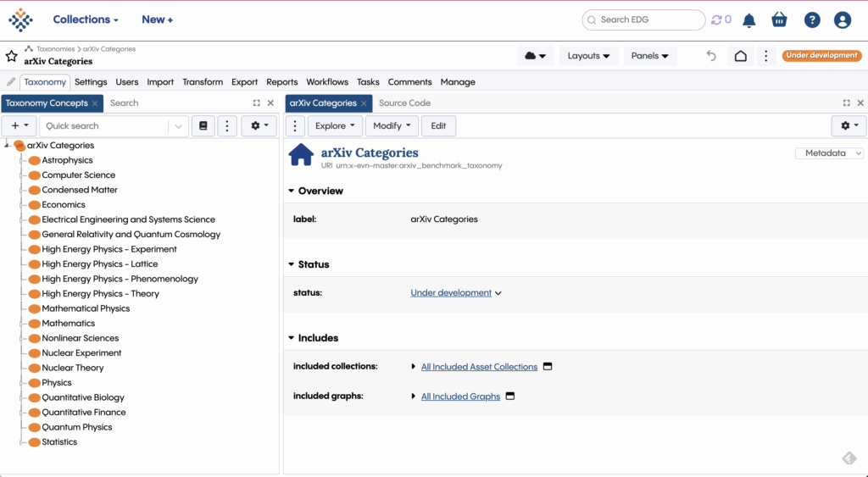This screenshot has height=477, width=868.
Task: Click the Search EDG input field
Action: tap(648, 20)
